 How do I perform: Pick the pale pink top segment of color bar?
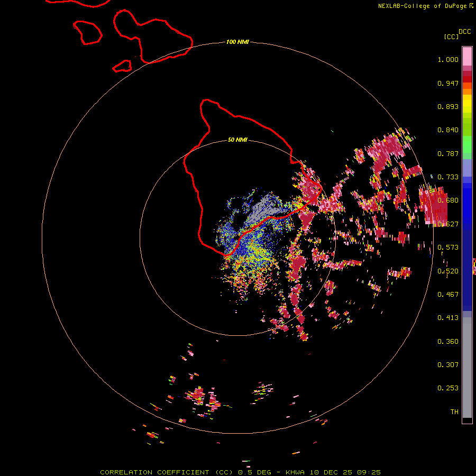click(x=467, y=56)
